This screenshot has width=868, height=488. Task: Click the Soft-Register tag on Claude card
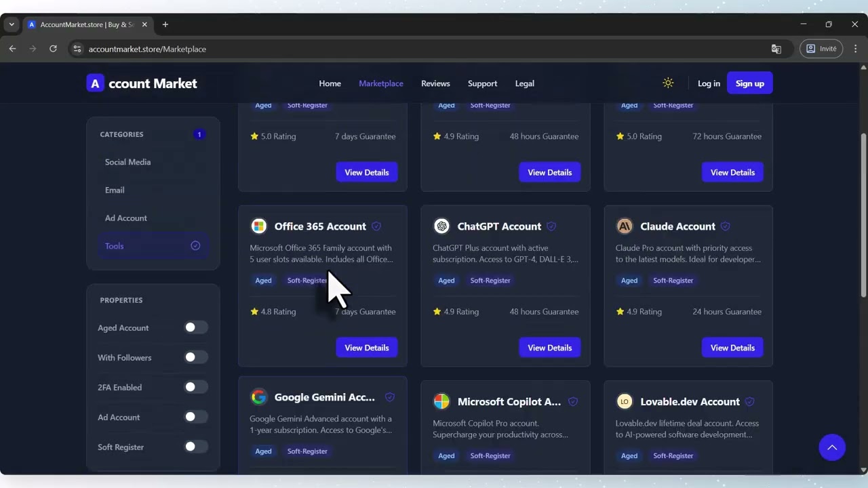pyautogui.click(x=673, y=281)
